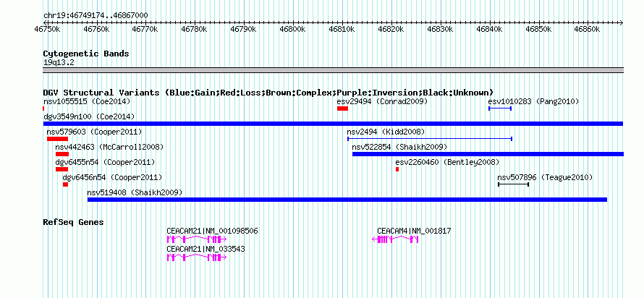Image resolution: width=644 pixels, height=298 pixels.
Task: Select the small red nsv1055515 loss marker
Action: coord(43,108)
